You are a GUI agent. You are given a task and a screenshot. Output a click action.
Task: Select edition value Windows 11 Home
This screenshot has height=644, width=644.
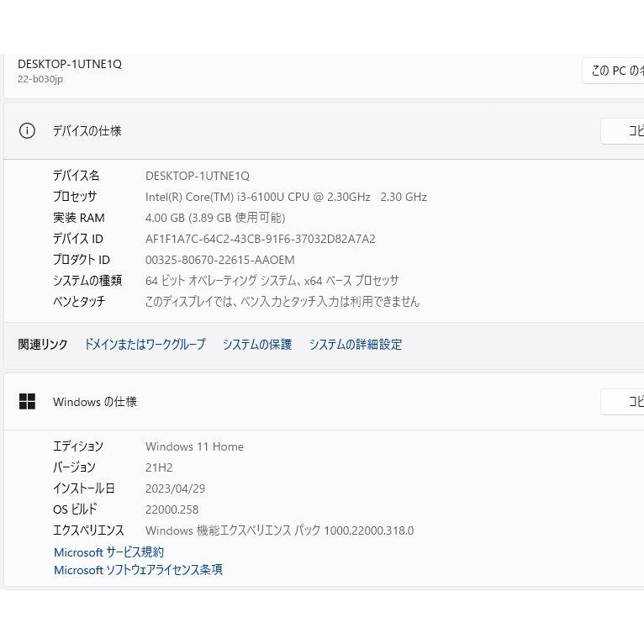point(195,446)
